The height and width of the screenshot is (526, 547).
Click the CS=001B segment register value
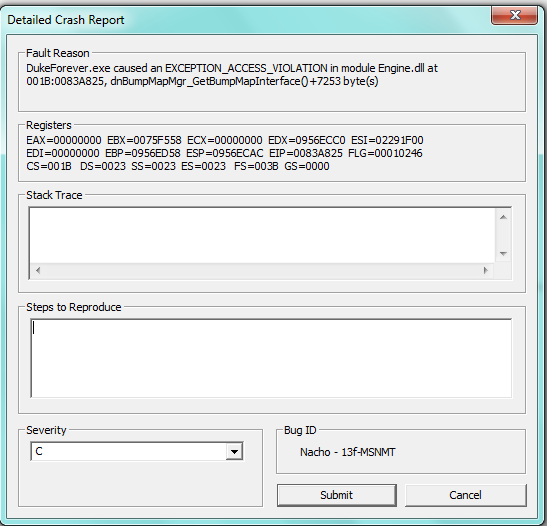click(49, 166)
